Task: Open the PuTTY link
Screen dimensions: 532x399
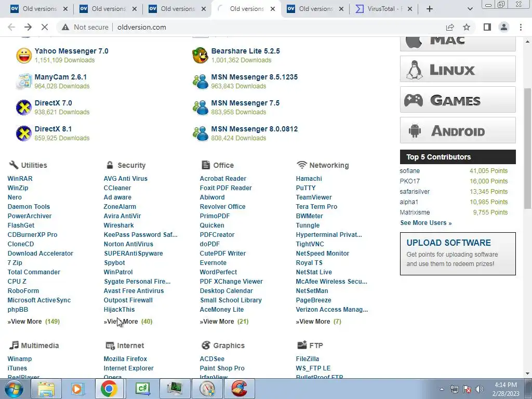Action: [x=305, y=188]
